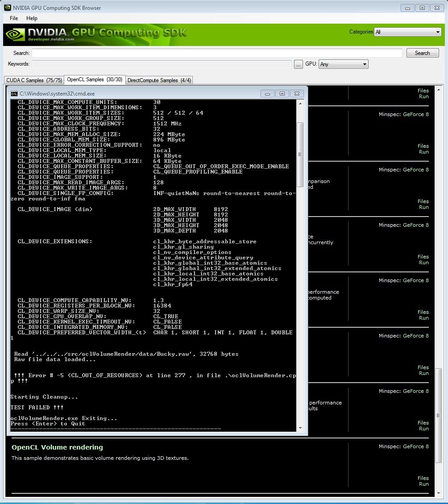The width and height of the screenshot is (448, 504).
Task: Click into the Search text field
Action: [217, 53]
